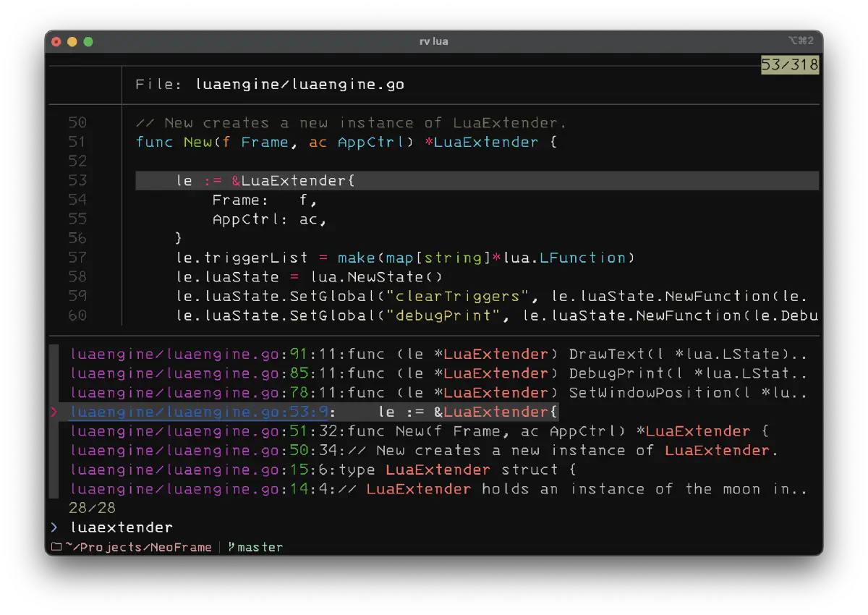Screen dimensions: 868x615
Task: Click the blue prompt arrow before luaextender
Action: tap(54, 527)
